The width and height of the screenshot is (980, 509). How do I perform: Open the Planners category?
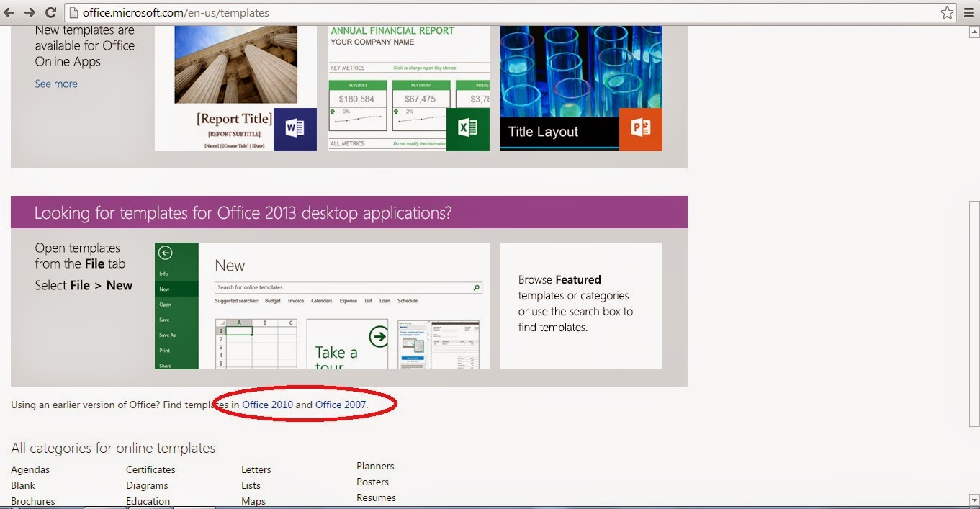pyautogui.click(x=376, y=466)
